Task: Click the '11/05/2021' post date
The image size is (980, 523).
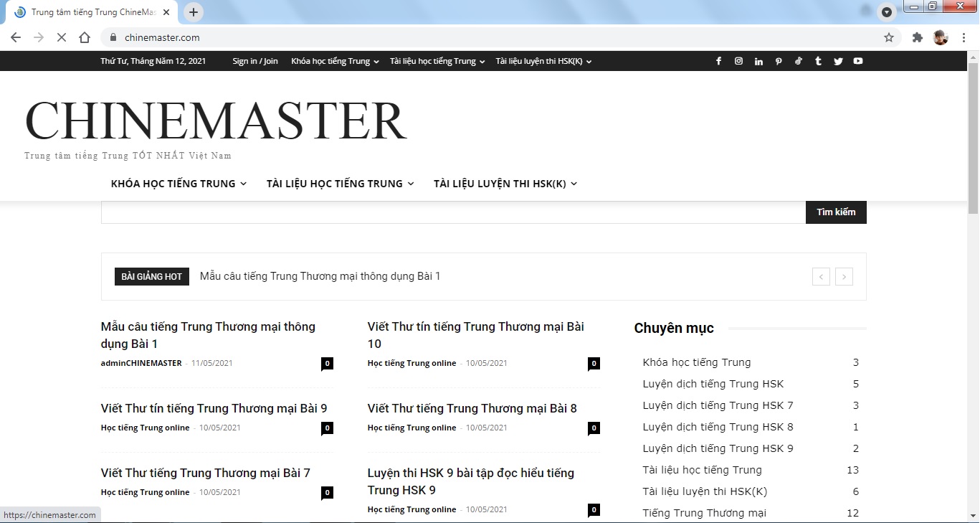Action: coord(212,363)
